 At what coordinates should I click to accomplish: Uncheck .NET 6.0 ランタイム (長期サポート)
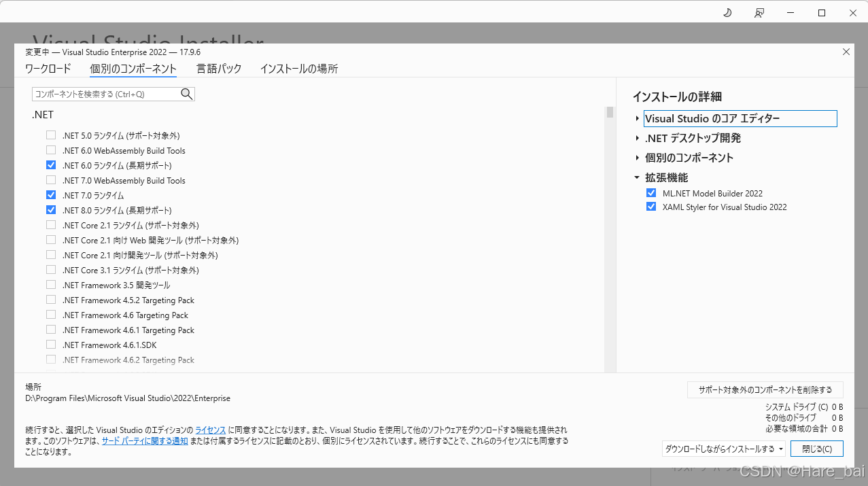coord(51,165)
